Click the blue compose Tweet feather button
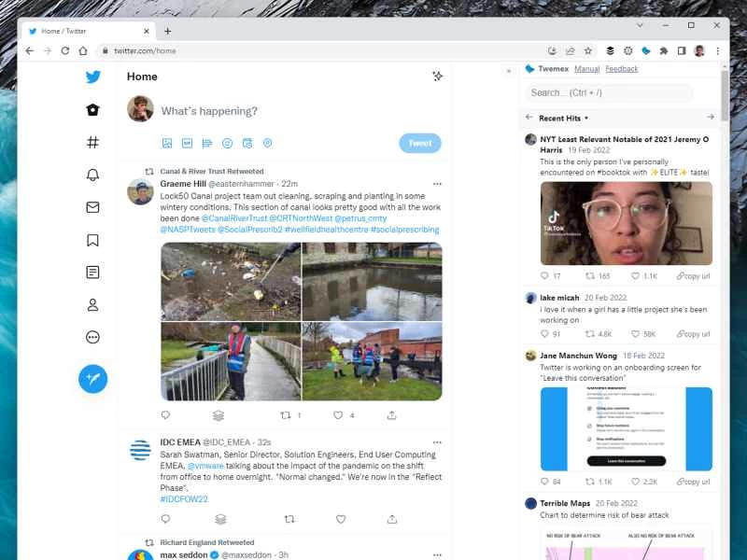Viewport: 747px width, 560px height. point(92,378)
